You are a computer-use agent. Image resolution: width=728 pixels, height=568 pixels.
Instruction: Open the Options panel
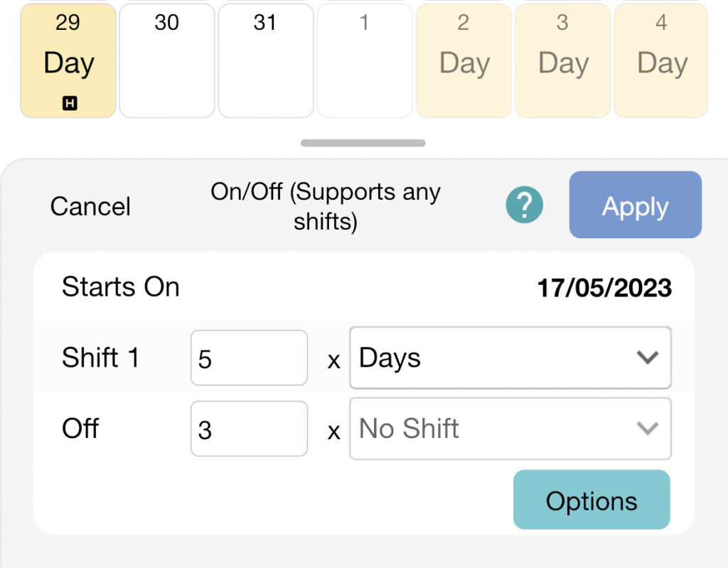[591, 500]
